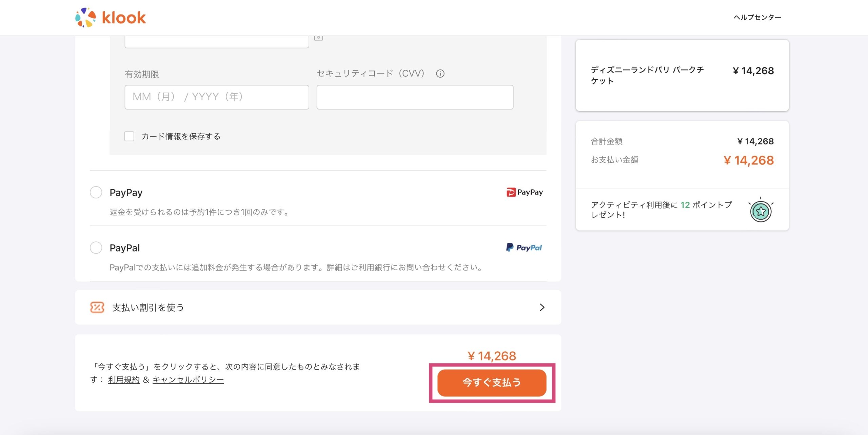Click the 合計金額 label
This screenshot has width=868, height=435.
(x=607, y=141)
